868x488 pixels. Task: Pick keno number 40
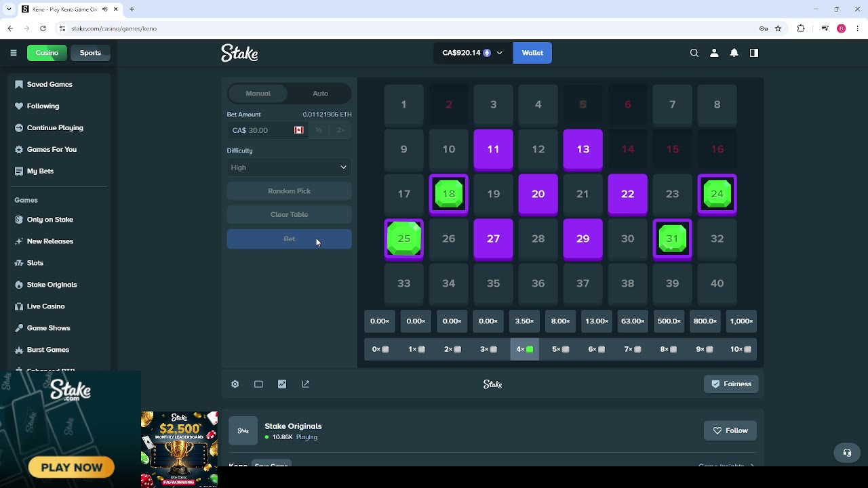(717, 283)
